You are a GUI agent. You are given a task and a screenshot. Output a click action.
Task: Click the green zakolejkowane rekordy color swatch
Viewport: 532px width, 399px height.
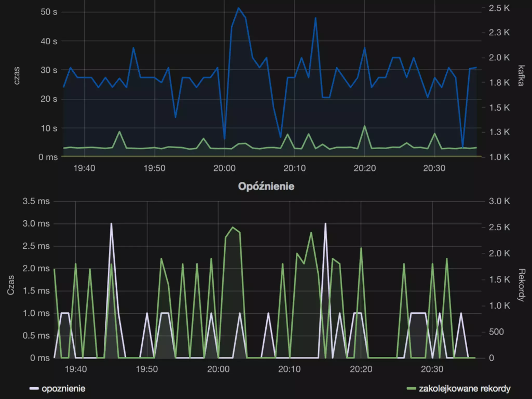pyautogui.click(x=411, y=389)
